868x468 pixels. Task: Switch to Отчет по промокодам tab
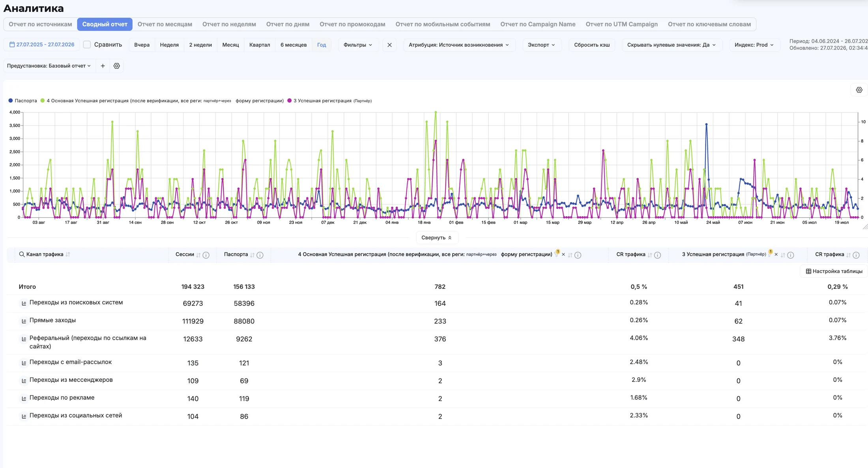click(352, 24)
